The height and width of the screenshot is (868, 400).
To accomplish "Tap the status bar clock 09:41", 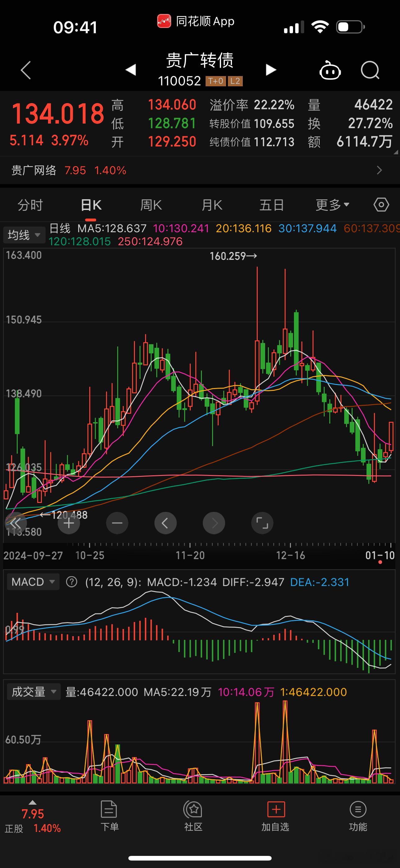I will [x=75, y=27].
